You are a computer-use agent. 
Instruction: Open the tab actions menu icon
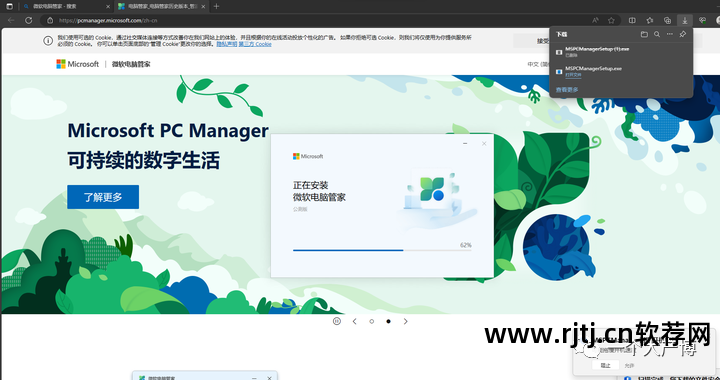point(9,6)
